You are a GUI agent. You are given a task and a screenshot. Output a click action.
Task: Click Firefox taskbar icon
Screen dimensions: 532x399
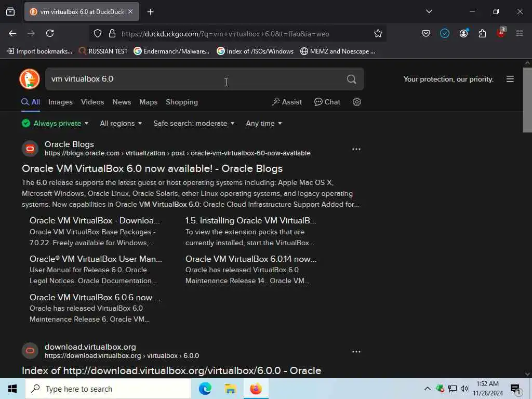click(256, 389)
